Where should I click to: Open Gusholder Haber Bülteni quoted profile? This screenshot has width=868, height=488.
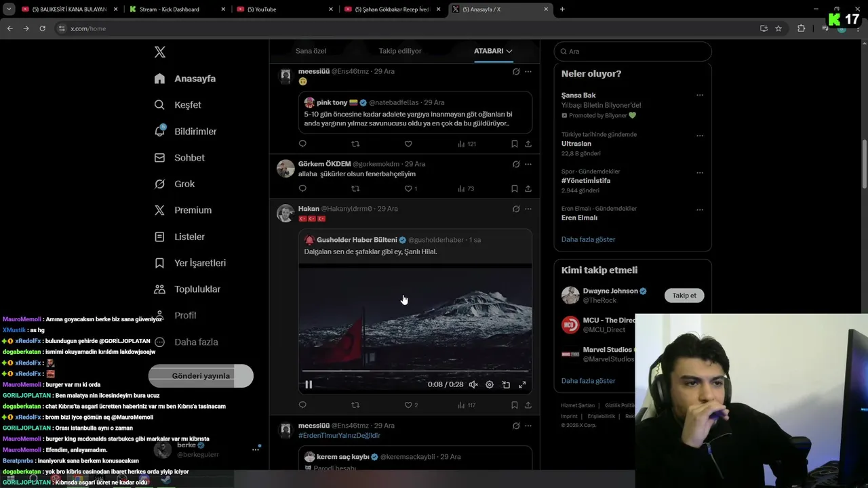point(357,240)
